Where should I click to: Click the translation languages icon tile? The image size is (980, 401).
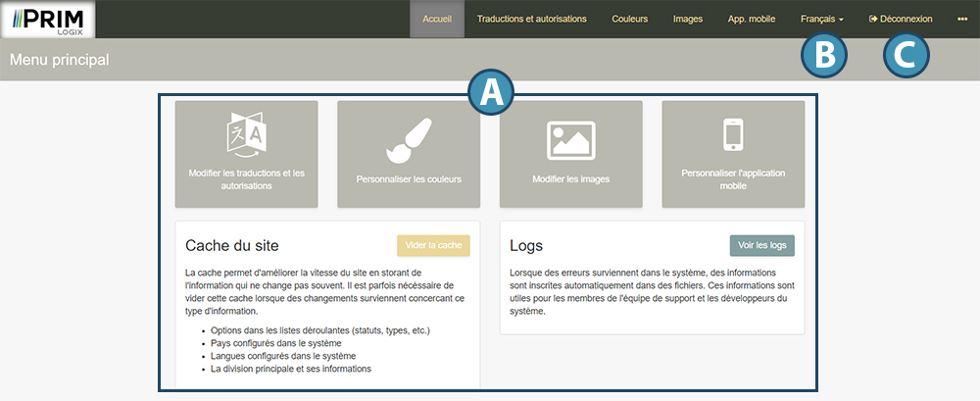[246, 136]
